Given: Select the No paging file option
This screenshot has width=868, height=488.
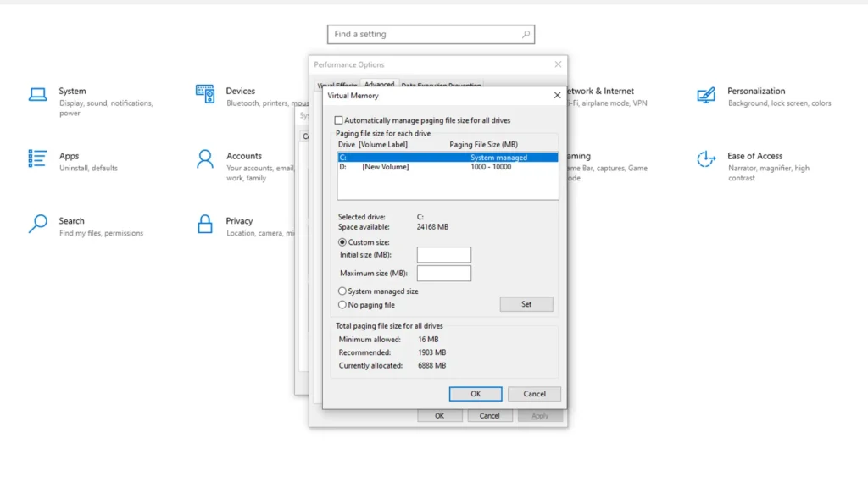Looking at the screenshot, I should point(342,305).
